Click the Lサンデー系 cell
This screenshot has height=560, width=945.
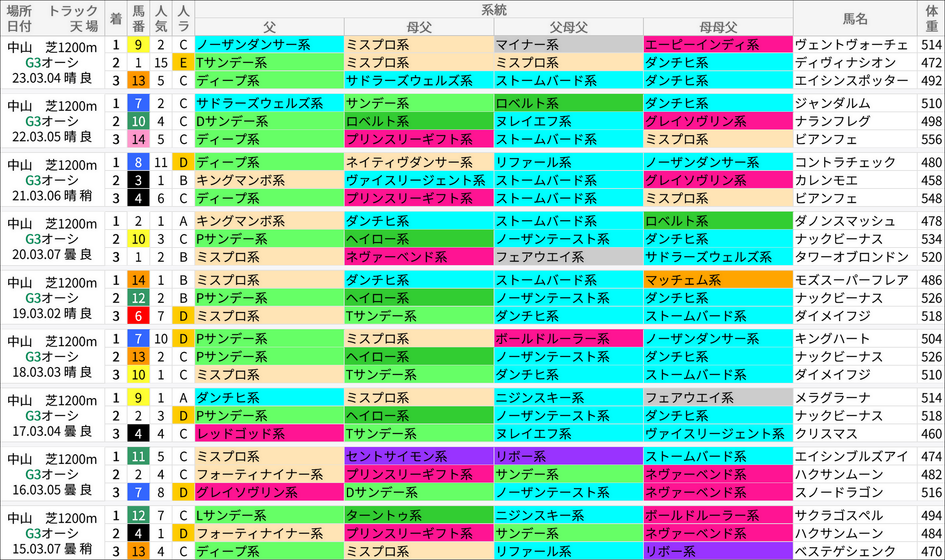(269, 516)
